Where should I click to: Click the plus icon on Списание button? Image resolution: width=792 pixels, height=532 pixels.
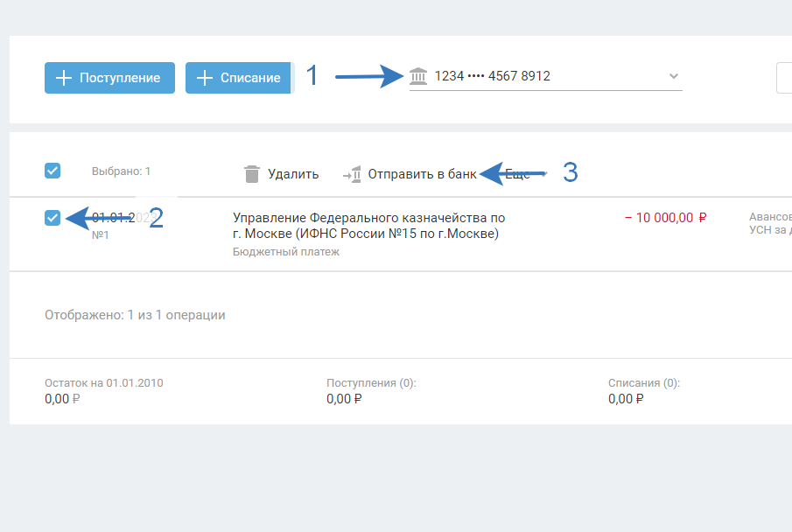point(204,78)
